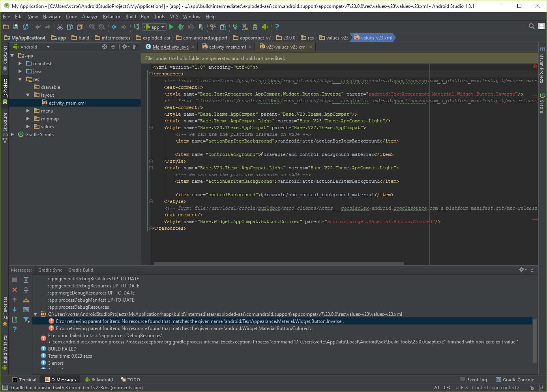547x392 pixels.
Task: Expand the Gradle Scripts node
Action: (12, 135)
